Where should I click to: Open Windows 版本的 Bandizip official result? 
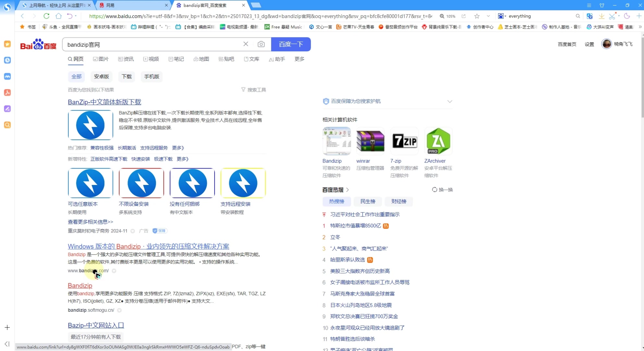tap(148, 246)
